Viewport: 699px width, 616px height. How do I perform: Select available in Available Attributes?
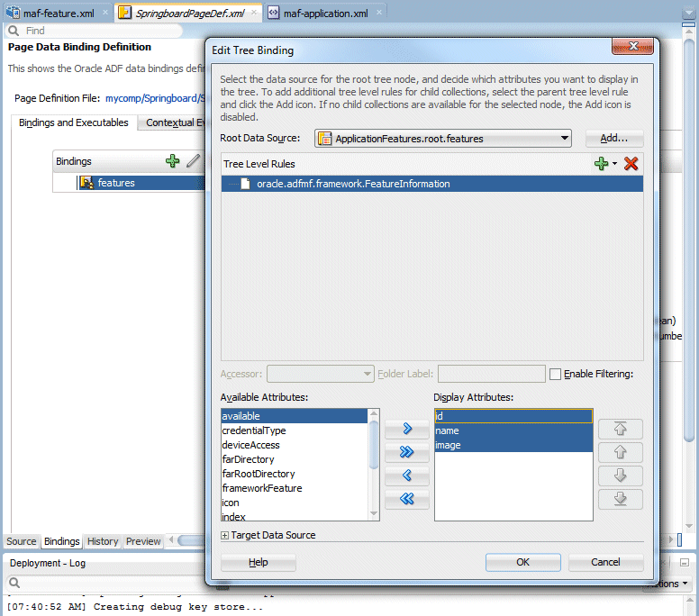tap(295, 416)
